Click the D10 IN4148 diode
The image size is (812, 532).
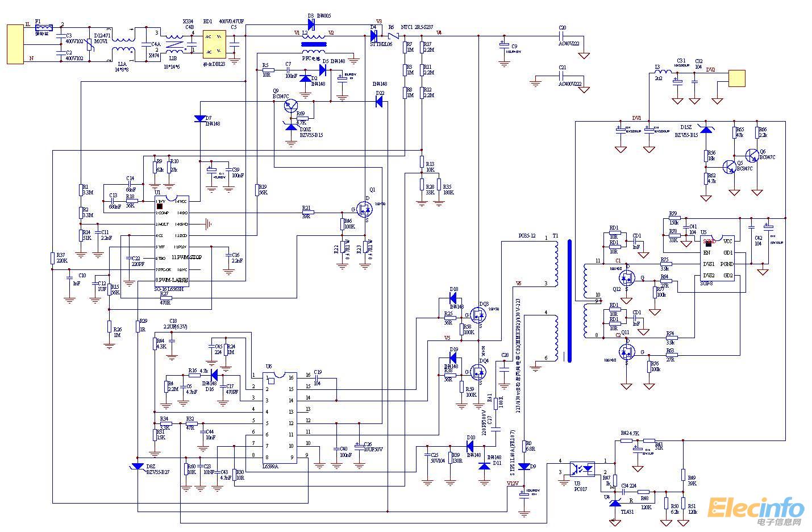(470, 446)
